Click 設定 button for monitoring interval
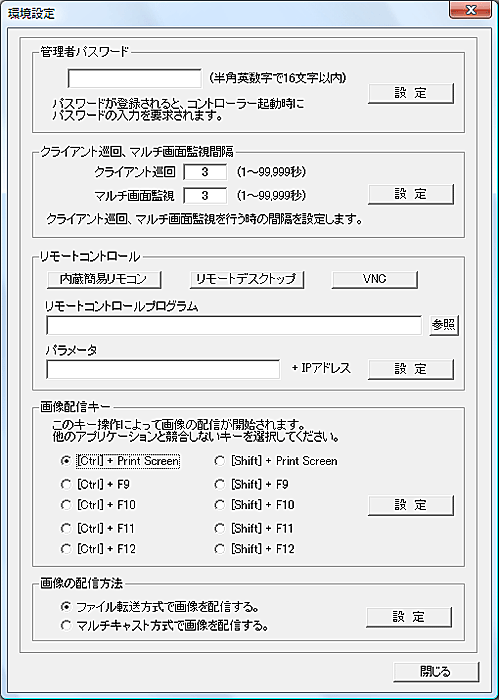This screenshot has height=700, width=500. pyautogui.click(x=411, y=194)
